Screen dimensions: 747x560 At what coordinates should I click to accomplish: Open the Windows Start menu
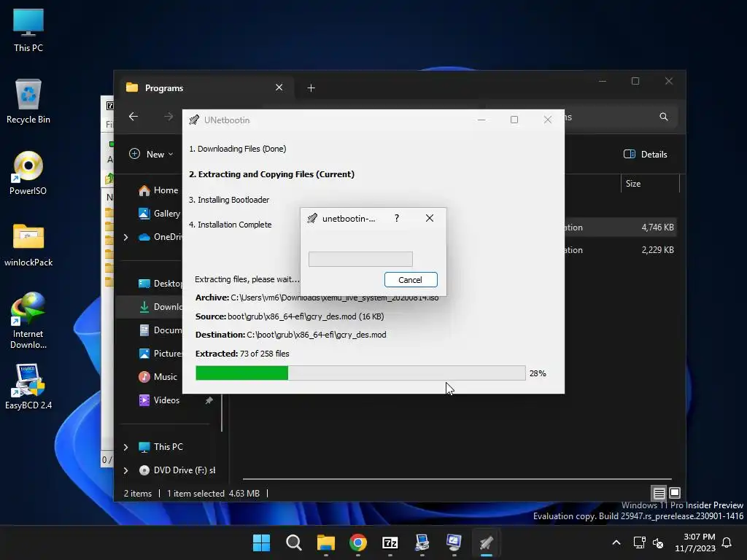click(261, 542)
